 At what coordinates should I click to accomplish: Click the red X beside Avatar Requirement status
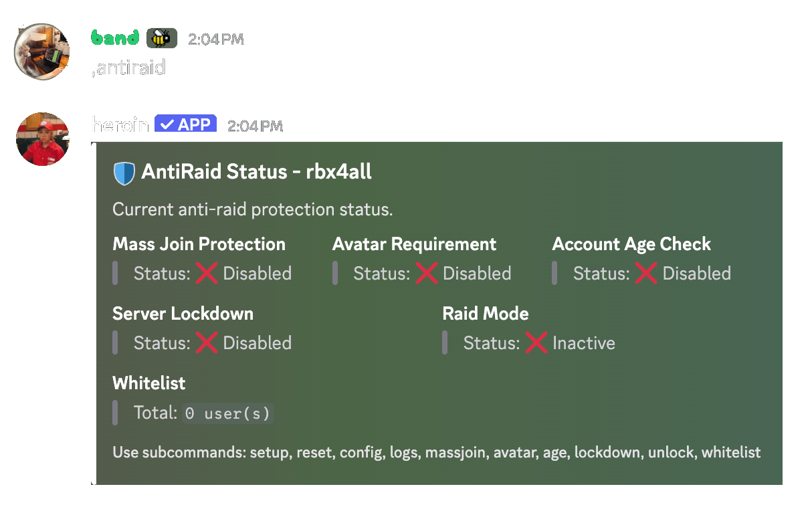coord(427,273)
